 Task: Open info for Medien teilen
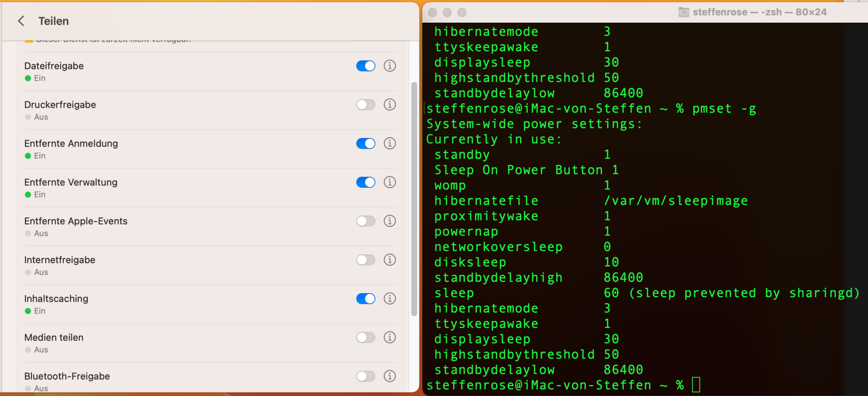[390, 338]
